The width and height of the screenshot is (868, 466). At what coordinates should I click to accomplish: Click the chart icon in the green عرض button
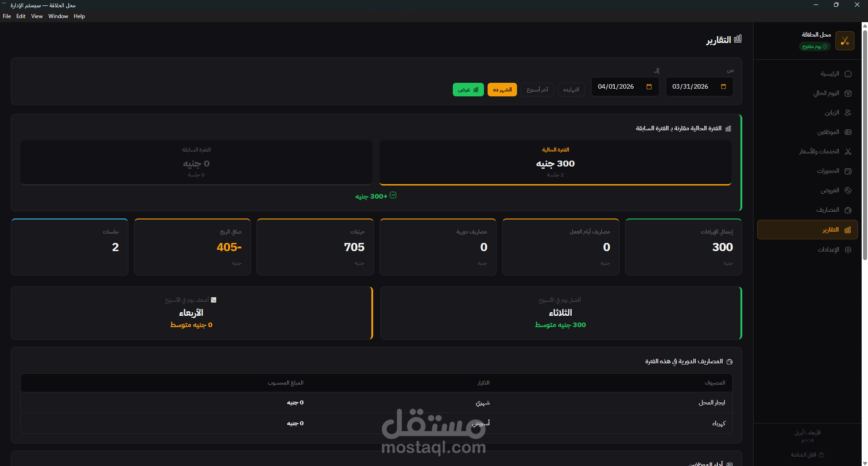(476, 90)
